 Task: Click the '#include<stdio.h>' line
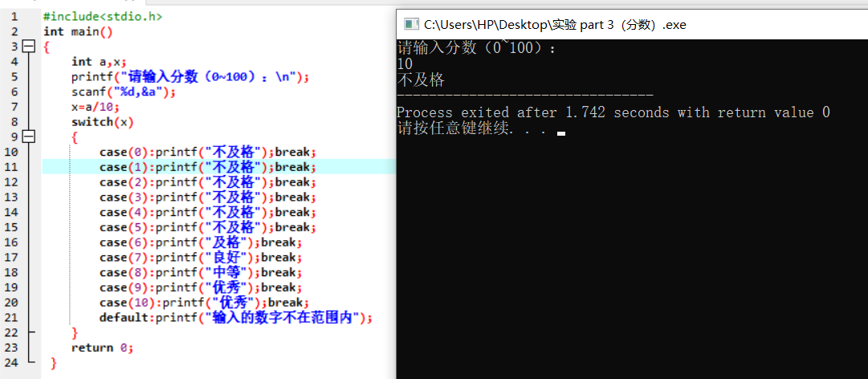pos(103,17)
